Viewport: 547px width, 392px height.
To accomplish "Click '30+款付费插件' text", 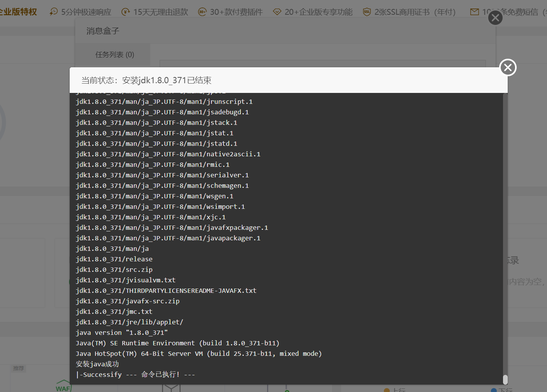I will [236, 12].
